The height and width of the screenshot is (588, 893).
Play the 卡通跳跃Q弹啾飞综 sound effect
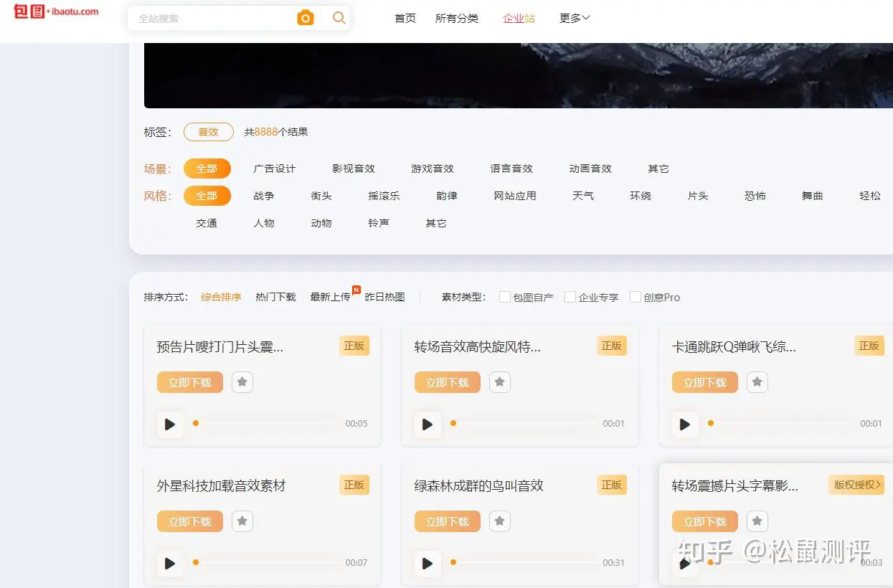685,425
